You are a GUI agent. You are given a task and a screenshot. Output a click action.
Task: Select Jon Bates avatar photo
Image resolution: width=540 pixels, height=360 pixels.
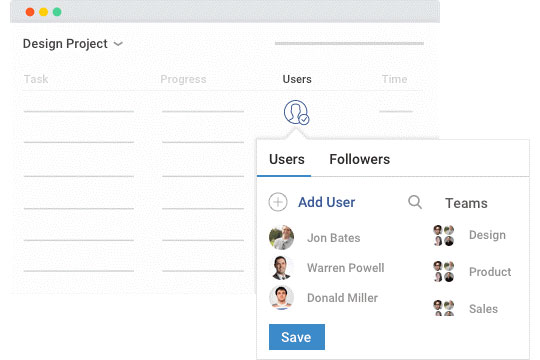[x=281, y=238]
